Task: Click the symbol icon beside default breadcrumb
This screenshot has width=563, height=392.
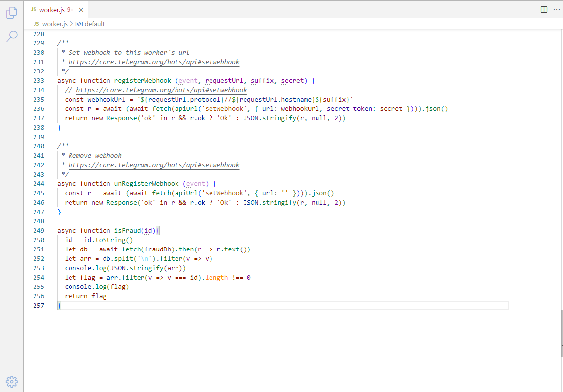Action: click(79, 24)
